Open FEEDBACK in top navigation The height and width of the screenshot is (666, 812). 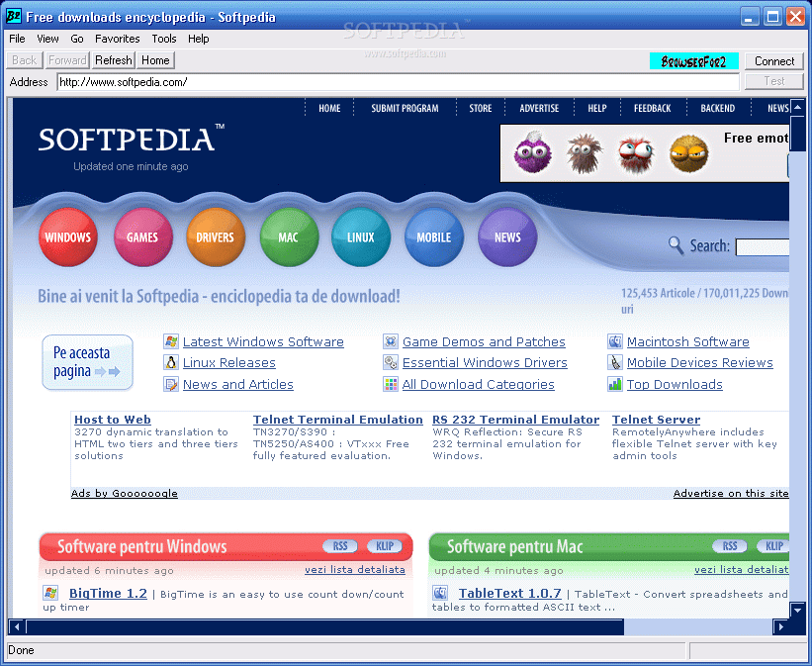pos(653,108)
